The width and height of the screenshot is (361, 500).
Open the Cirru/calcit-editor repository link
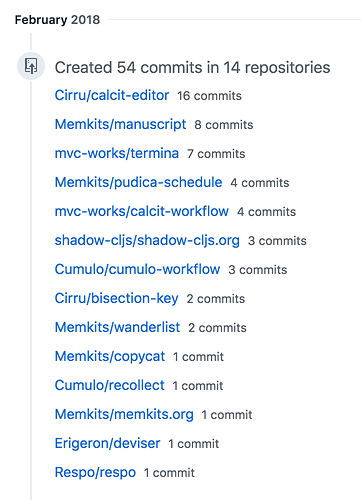pyautogui.click(x=112, y=95)
